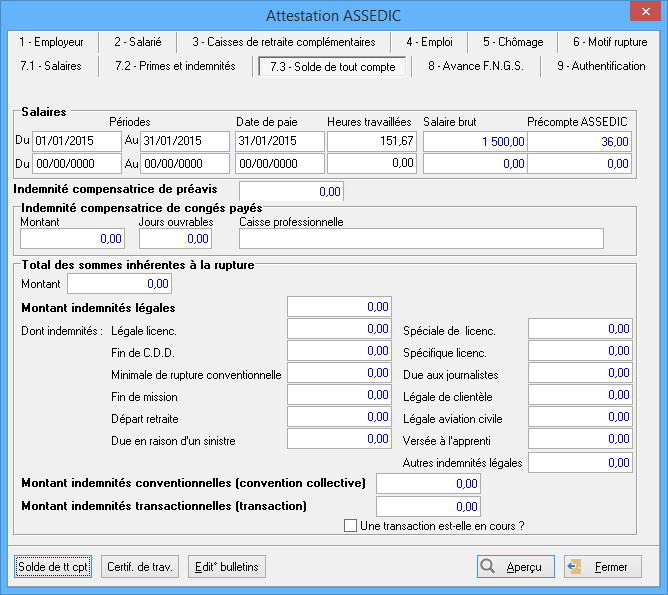Click the 'Edit° bulletins' button
This screenshot has height=595, width=668.
[x=227, y=567]
